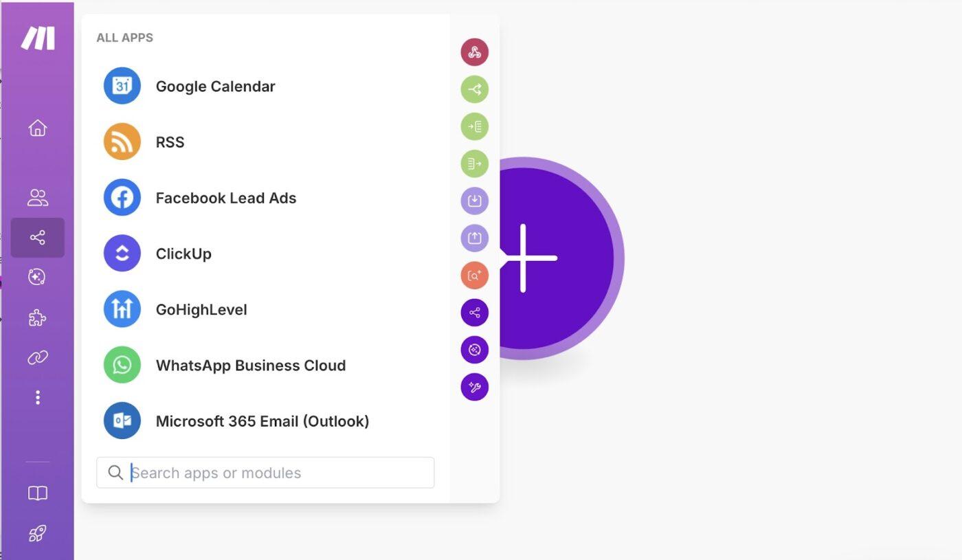This screenshot has width=962, height=560.
Task: Open the chain link Connections sidebar icon
Action: point(38,357)
